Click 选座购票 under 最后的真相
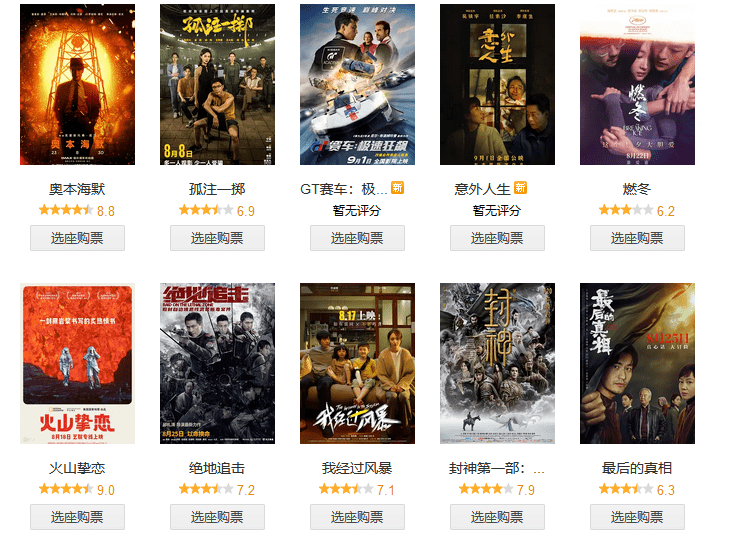The height and width of the screenshot is (536, 751). [x=637, y=517]
